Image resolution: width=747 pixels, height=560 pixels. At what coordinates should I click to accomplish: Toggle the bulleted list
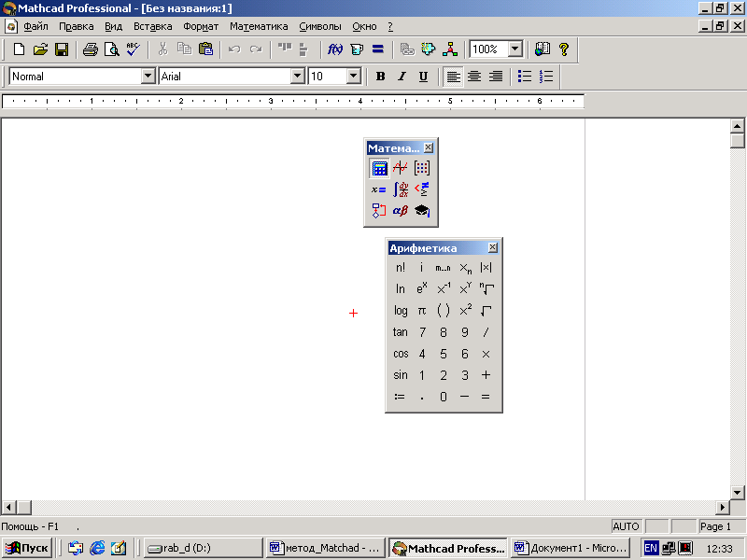point(525,77)
